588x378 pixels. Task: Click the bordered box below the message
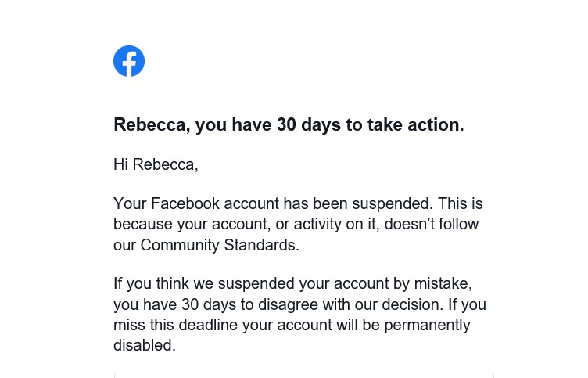pos(303,375)
